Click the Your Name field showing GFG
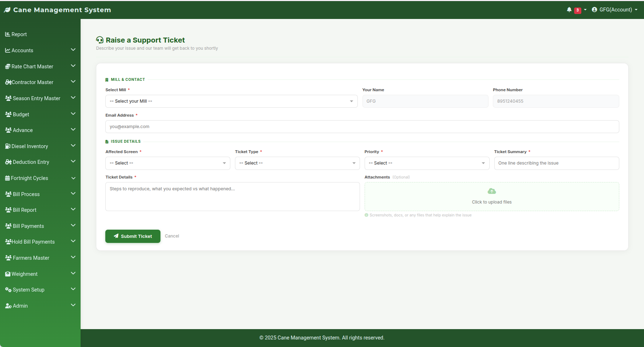The width and height of the screenshot is (644, 347). tap(425, 101)
